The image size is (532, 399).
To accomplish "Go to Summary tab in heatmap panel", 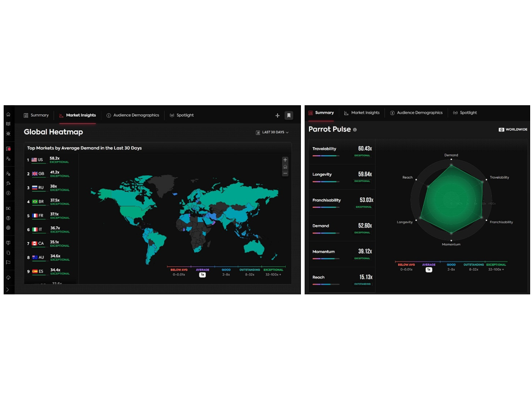I will pyautogui.click(x=36, y=115).
